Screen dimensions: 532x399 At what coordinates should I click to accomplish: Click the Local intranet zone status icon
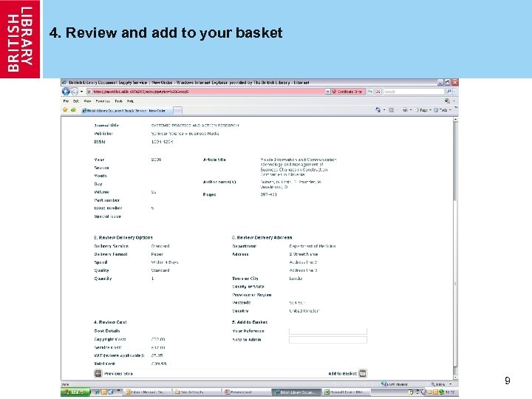(x=383, y=384)
